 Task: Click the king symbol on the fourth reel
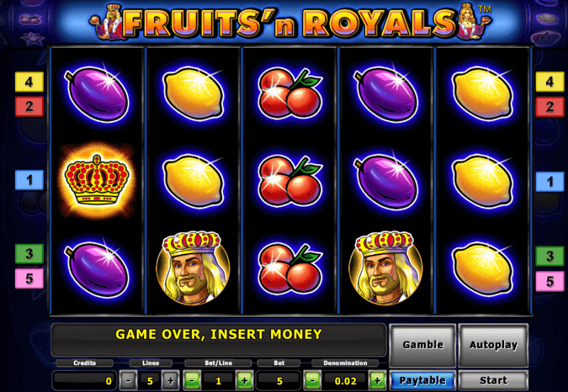click(x=386, y=268)
